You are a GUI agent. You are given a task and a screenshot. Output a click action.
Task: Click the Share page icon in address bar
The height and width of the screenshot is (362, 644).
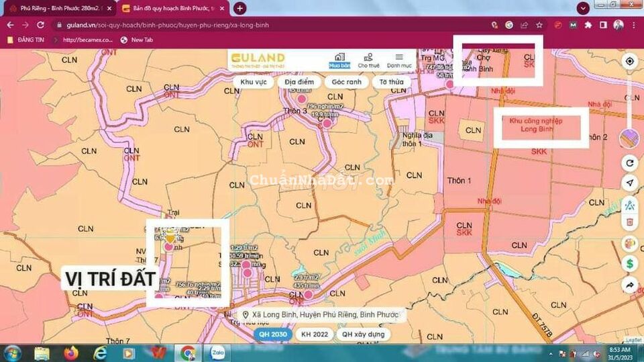tap(524, 25)
